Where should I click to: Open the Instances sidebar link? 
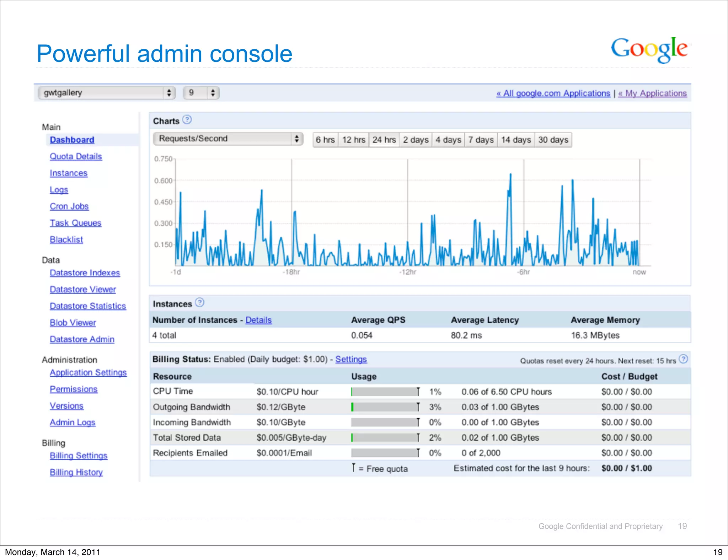click(x=69, y=173)
